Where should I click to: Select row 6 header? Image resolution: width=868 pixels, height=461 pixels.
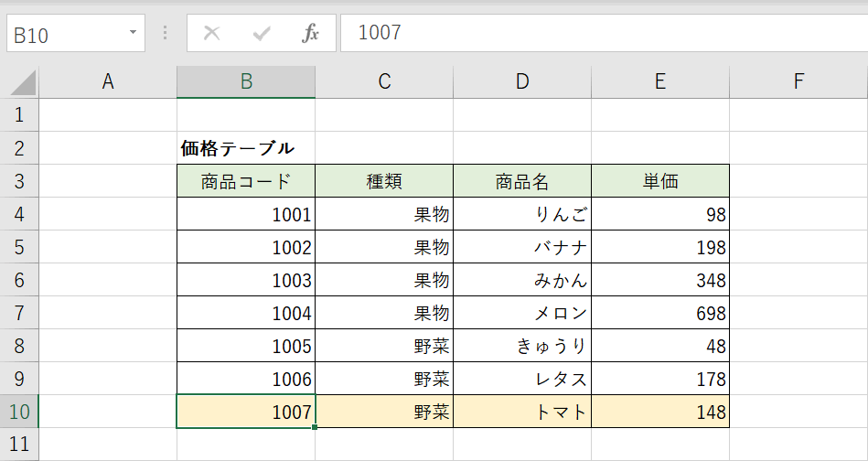(19, 280)
